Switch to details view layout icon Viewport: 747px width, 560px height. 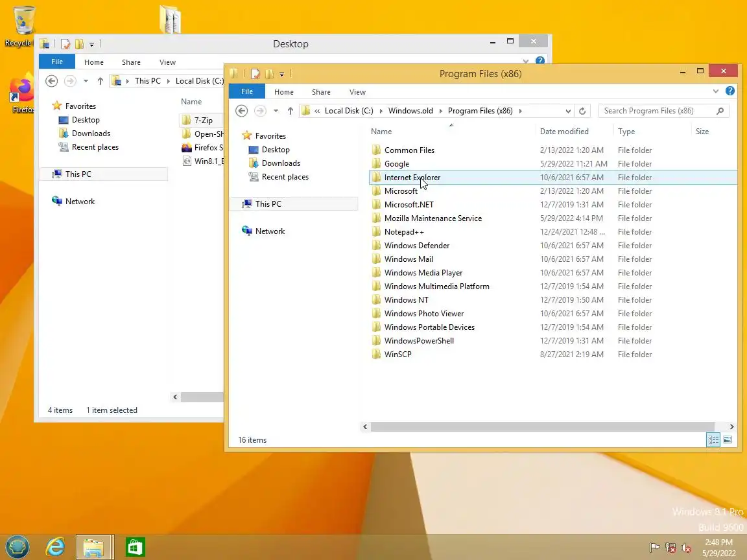coord(713,439)
